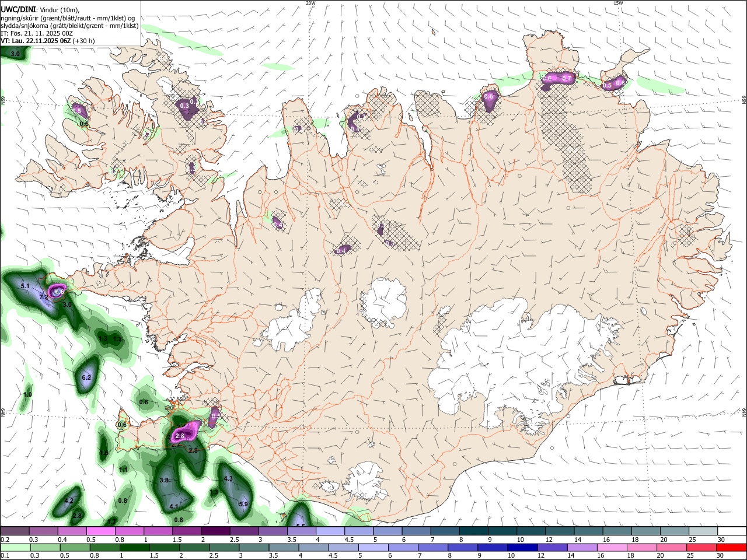Screen dimensions: 747x560
Task: Click the crimson 25 rain legend swatch
Action: 701,547
